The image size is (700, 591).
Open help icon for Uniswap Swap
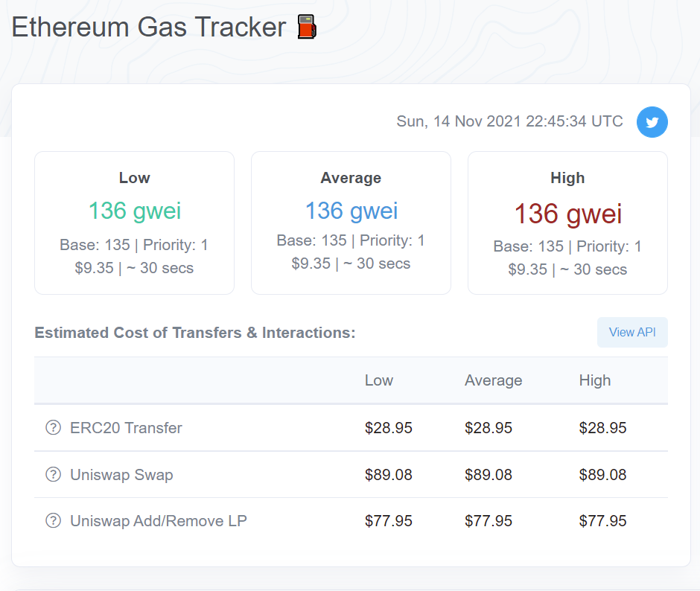[x=53, y=474]
